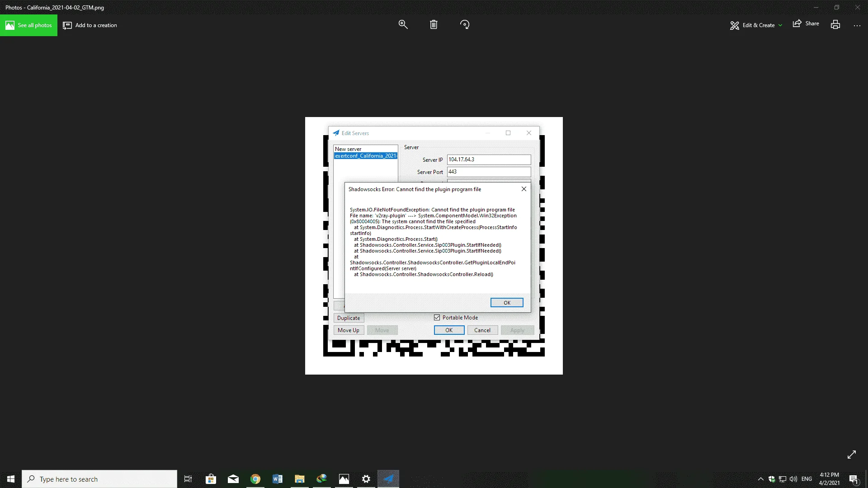Click the taskbar search box

click(x=99, y=479)
